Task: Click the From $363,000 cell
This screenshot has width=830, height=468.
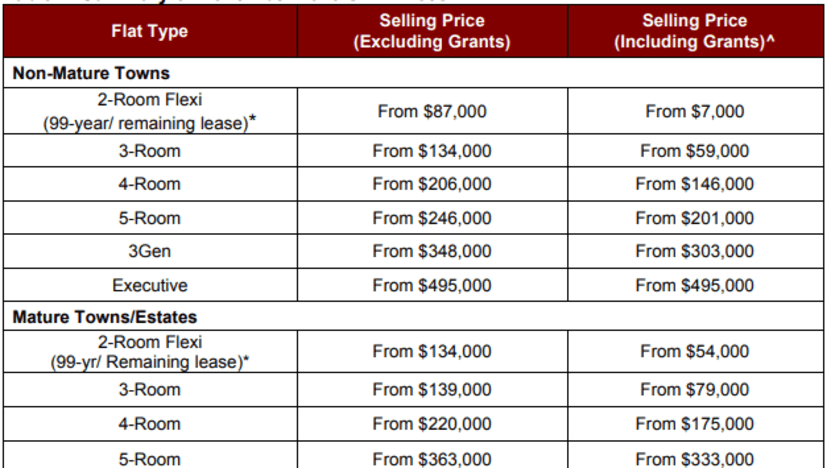Action: [432, 456]
